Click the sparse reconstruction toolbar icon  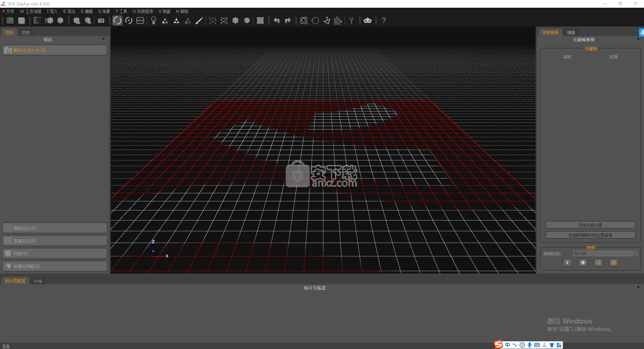pyautogui.click(x=38, y=20)
